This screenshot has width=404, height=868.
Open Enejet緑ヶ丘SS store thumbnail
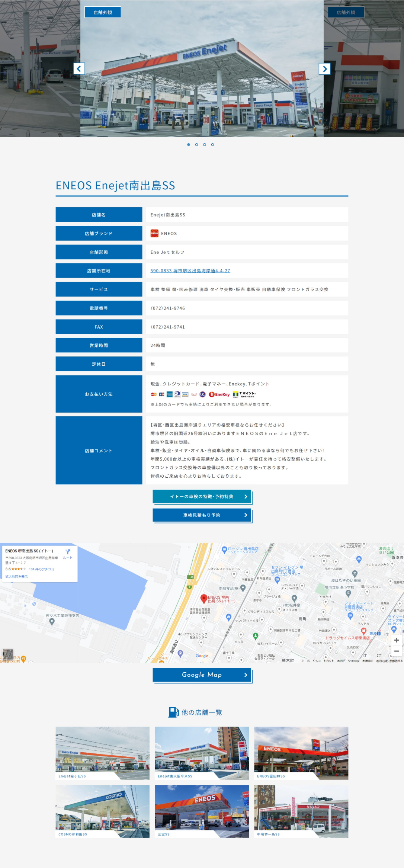(103, 753)
